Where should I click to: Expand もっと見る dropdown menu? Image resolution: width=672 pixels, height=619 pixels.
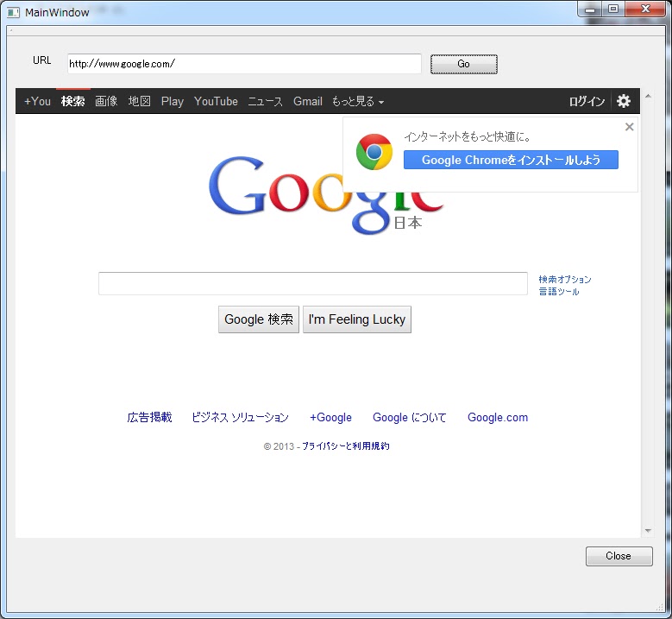click(x=358, y=101)
